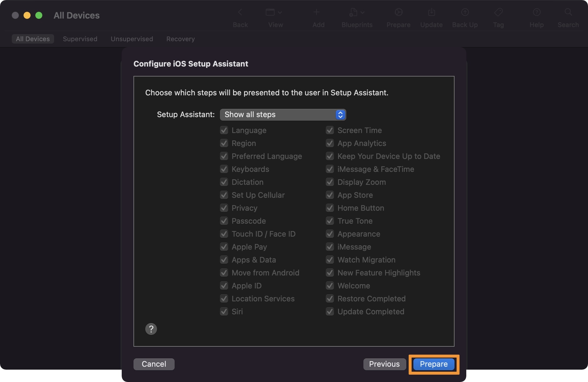Toggle the Watch Migration checkbox
The height and width of the screenshot is (382, 588).
pos(330,260)
